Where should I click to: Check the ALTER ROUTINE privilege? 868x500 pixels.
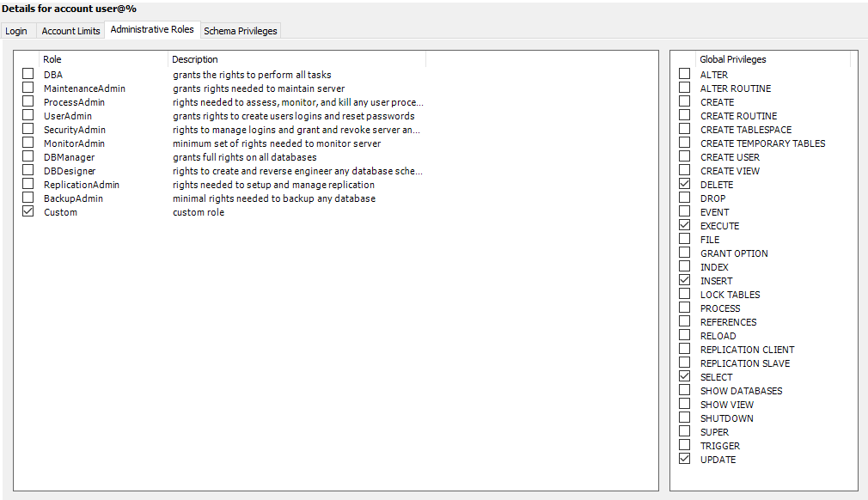point(685,88)
